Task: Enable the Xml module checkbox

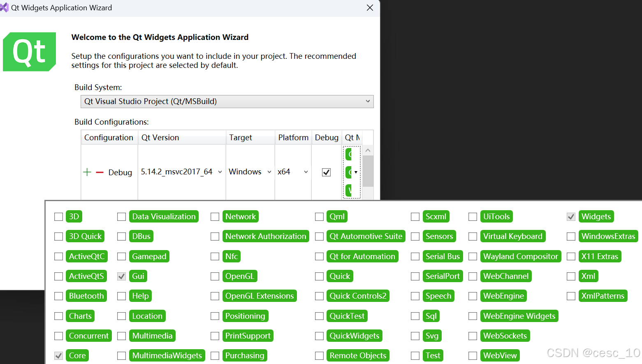Action: click(x=571, y=276)
